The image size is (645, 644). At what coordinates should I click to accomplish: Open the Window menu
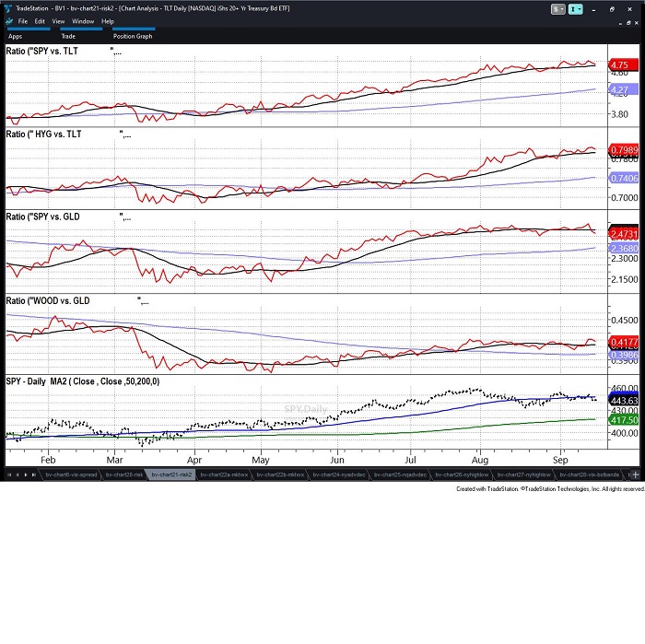click(83, 21)
